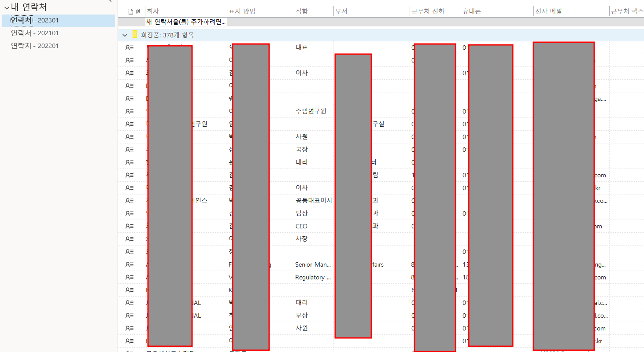The width and height of the screenshot is (644, 352).
Task: Click the 대표 job title cell
Action: 302,48
